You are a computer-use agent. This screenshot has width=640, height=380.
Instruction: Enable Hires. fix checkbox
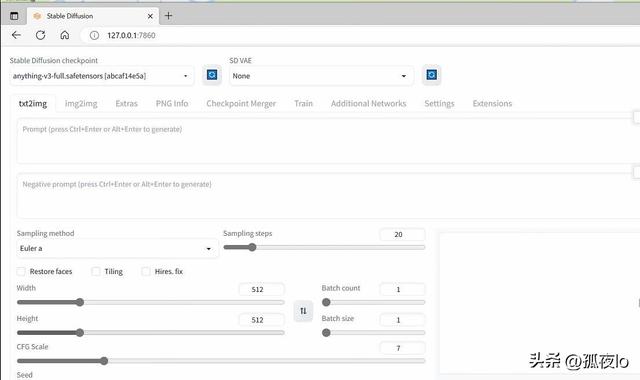[x=146, y=271]
